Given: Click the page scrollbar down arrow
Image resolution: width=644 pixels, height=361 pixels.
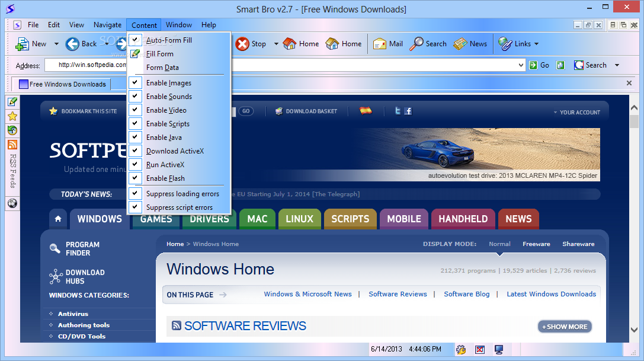Looking at the screenshot, I should (x=634, y=330).
